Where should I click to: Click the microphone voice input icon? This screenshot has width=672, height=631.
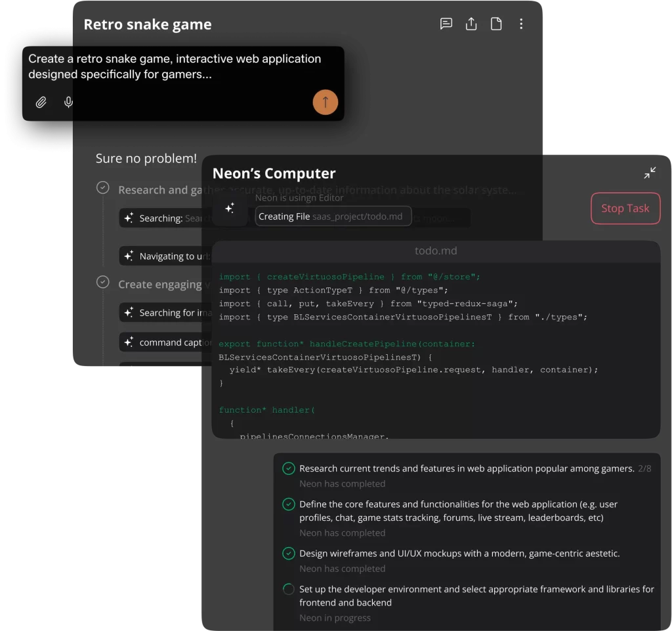click(68, 102)
